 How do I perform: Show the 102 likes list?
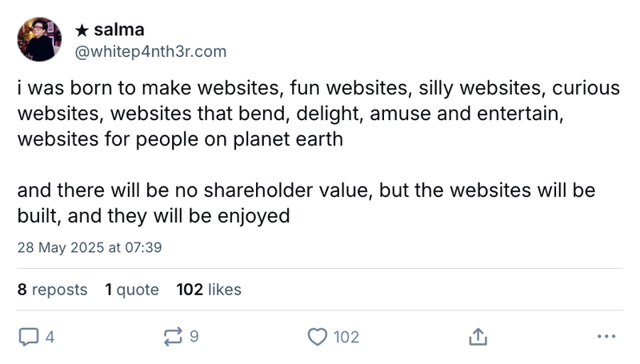tap(209, 290)
